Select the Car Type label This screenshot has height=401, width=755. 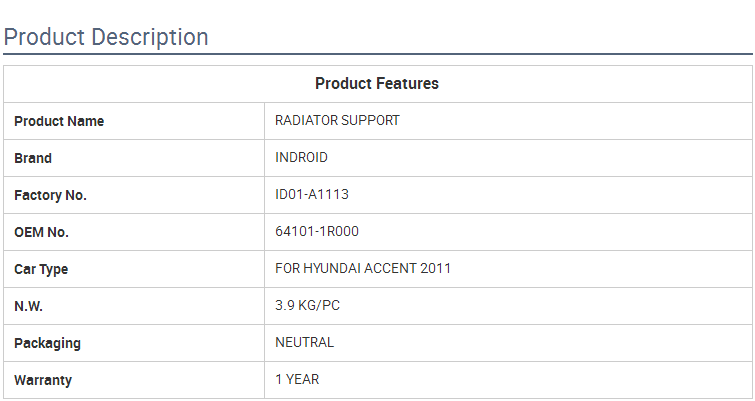(41, 269)
